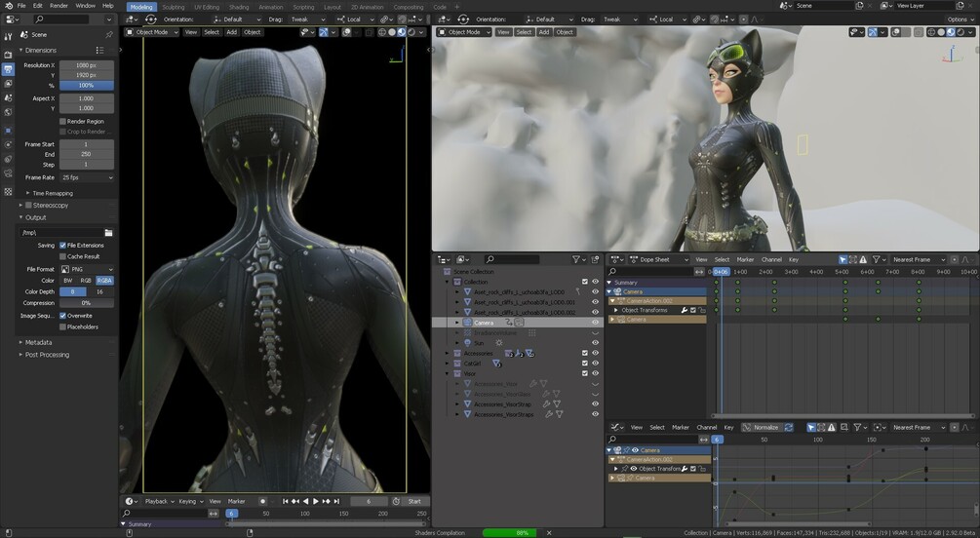Open the output folder browse icon
This screenshot has width=980, height=538.
[x=109, y=232]
